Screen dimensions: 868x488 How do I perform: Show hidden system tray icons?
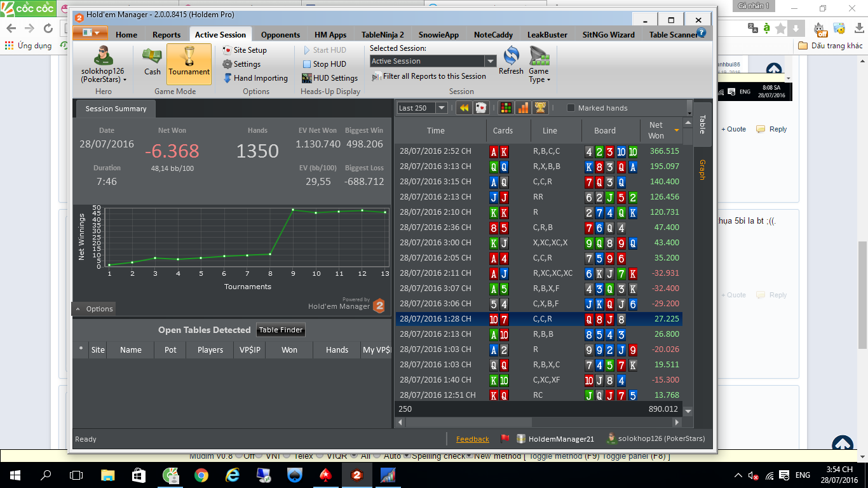(x=738, y=475)
